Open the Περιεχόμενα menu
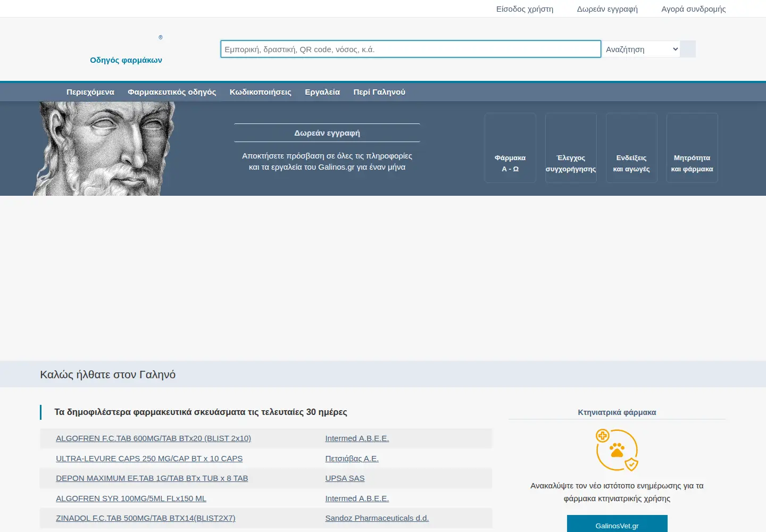Image resolution: width=766 pixels, height=532 pixels. (90, 92)
